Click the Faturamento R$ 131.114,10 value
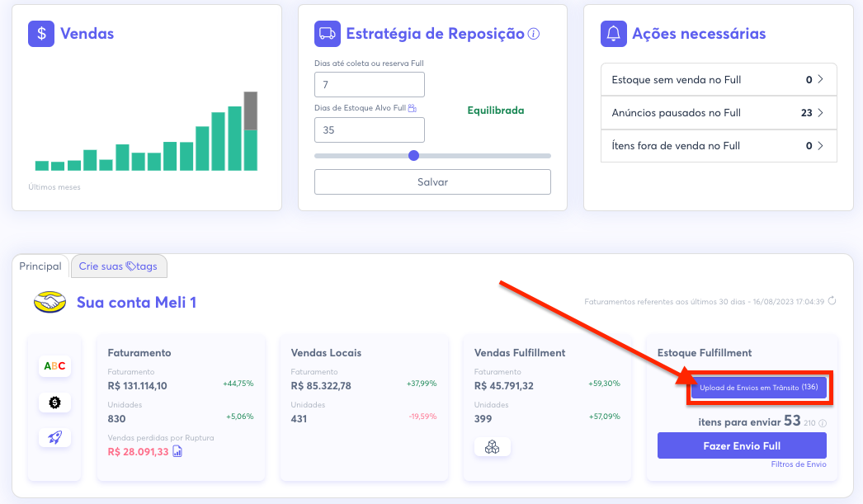The height and width of the screenshot is (504, 863). [137, 386]
